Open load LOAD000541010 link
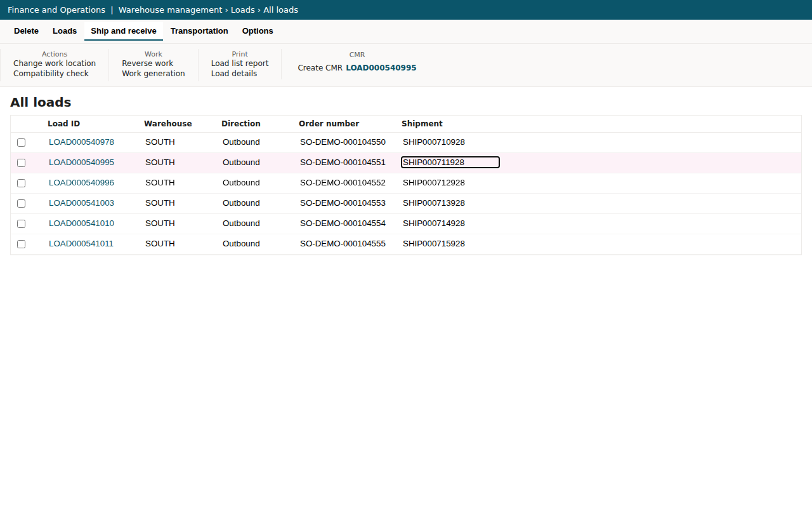Image resolution: width=812 pixels, height=508 pixels. [81, 224]
